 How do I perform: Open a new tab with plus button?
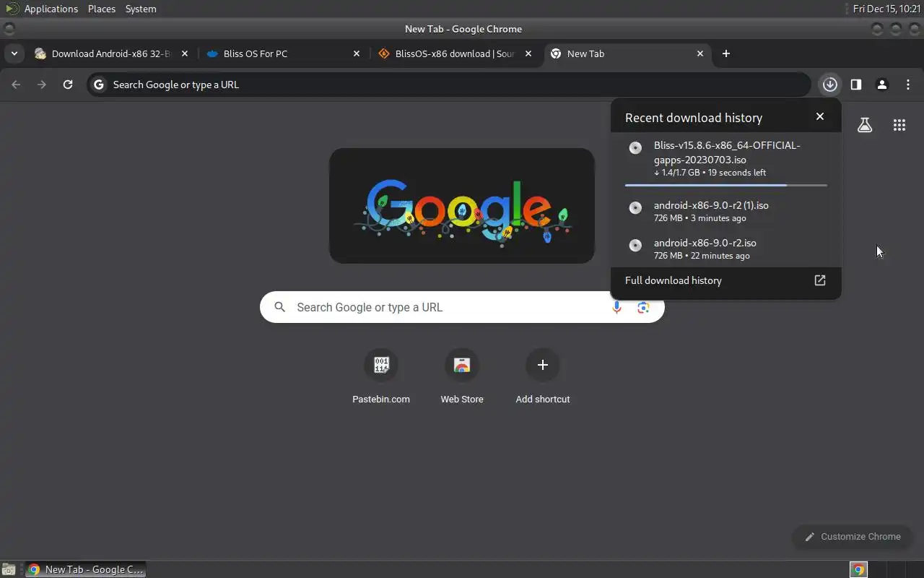[x=726, y=53]
